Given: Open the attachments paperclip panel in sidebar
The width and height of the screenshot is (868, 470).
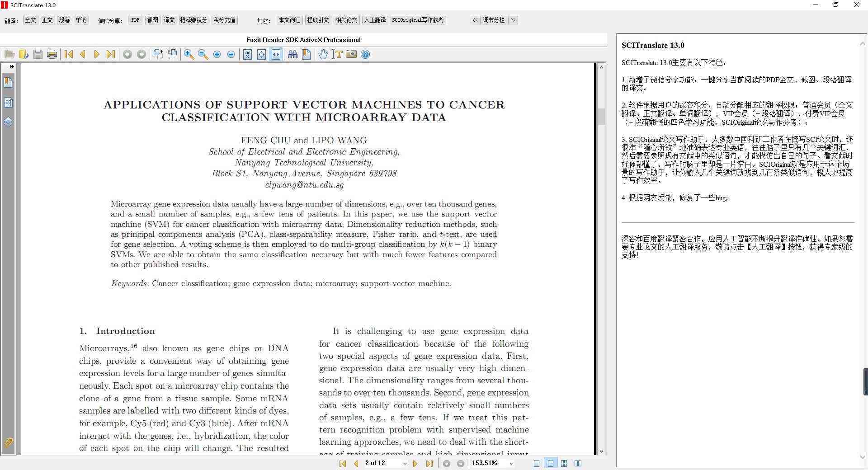Looking at the screenshot, I should [8, 443].
